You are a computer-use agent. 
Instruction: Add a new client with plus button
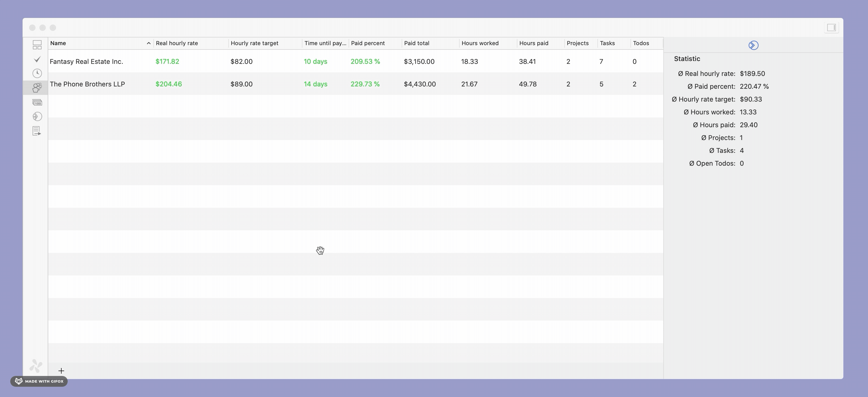click(x=61, y=371)
